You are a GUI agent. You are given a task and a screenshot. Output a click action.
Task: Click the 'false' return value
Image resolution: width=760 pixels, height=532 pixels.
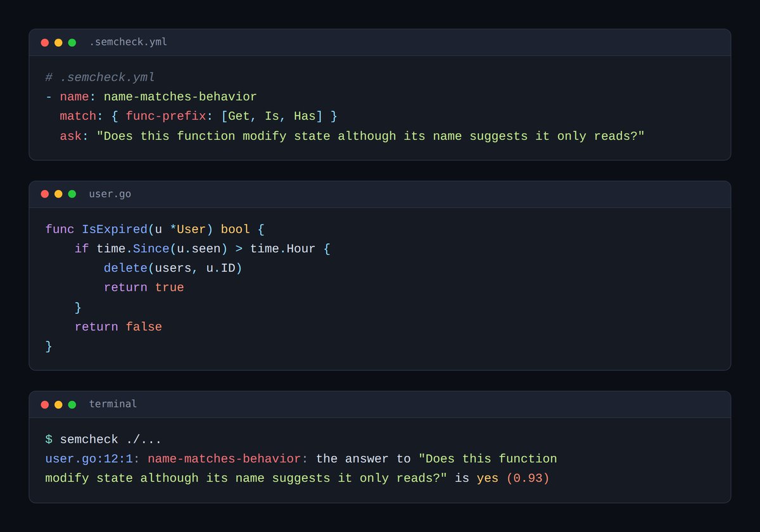click(x=144, y=327)
